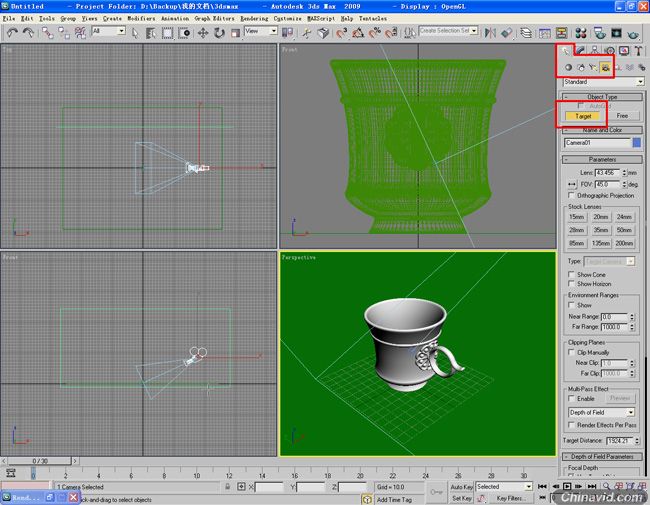Open the selection filter All dropdown
The width and height of the screenshot is (650, 505).
click(108, 31)
